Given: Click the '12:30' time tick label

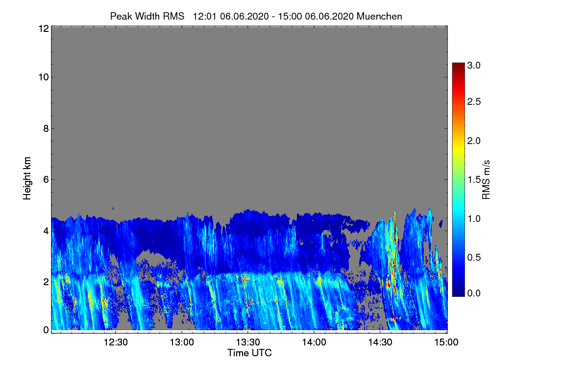Looking at the screenshot, I should click(x=116, y=342).
